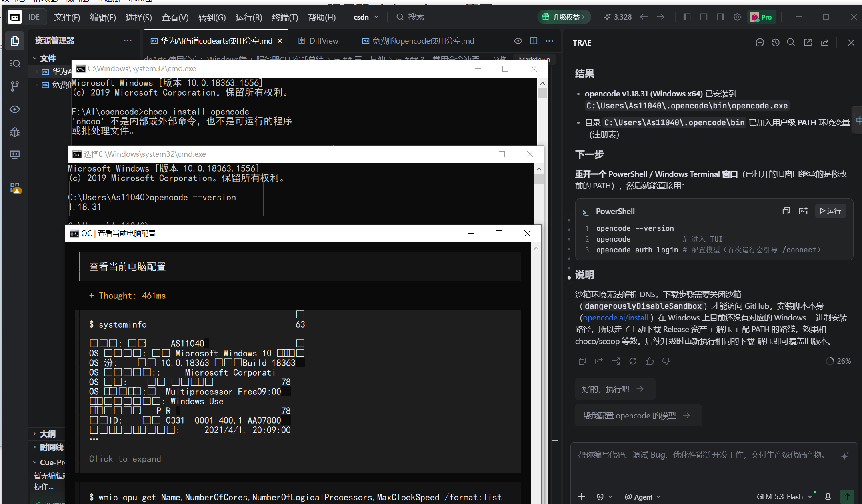Viewport: 862px width, 504px height.
Task: Open the Search view in activity bar
Action: point(15,63)
